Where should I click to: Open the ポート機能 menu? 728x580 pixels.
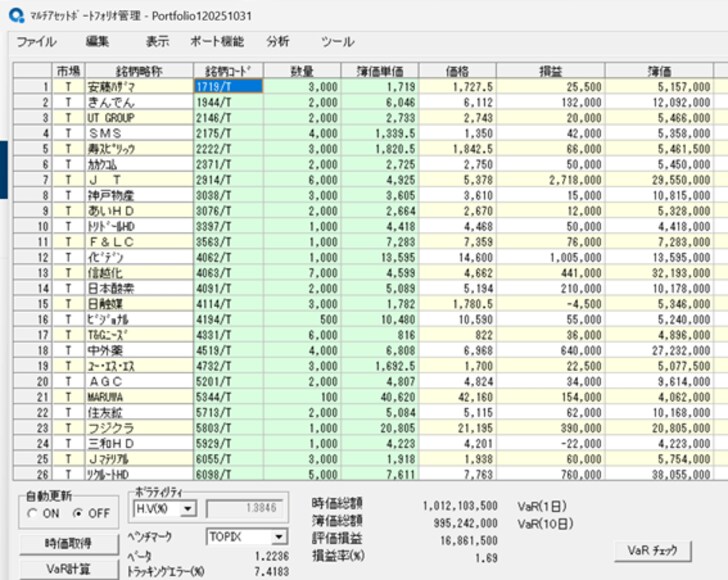pos(216,42)
